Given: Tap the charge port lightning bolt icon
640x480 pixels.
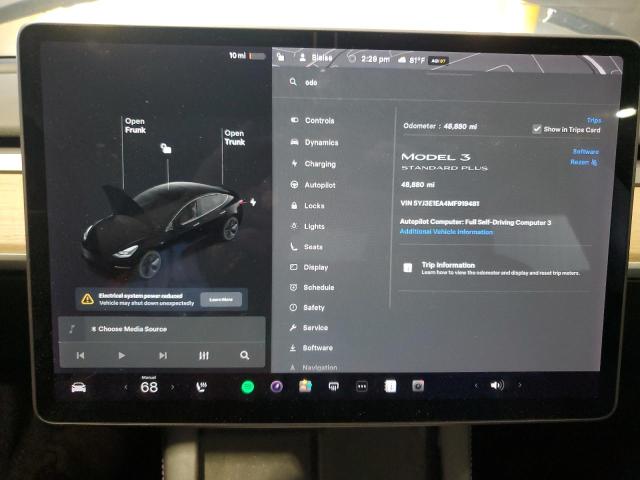Looking at the screenshot, I should [x=253, y=202].
